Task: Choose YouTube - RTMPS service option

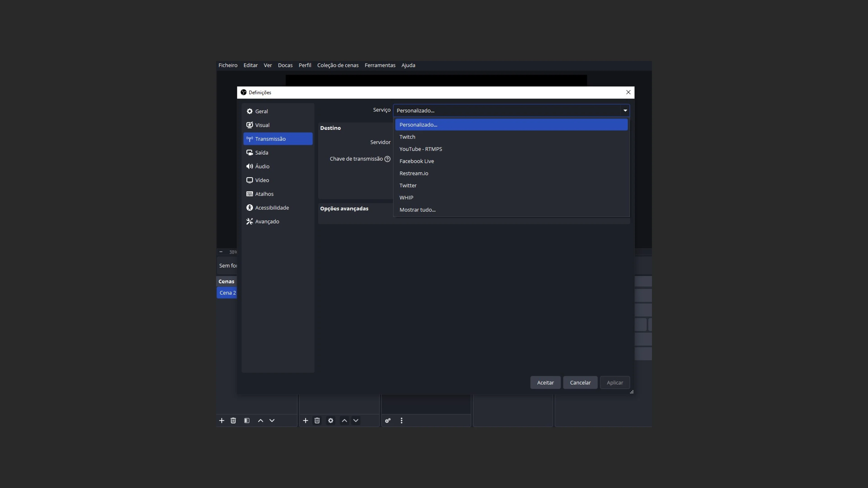Action: coord(511,149)
